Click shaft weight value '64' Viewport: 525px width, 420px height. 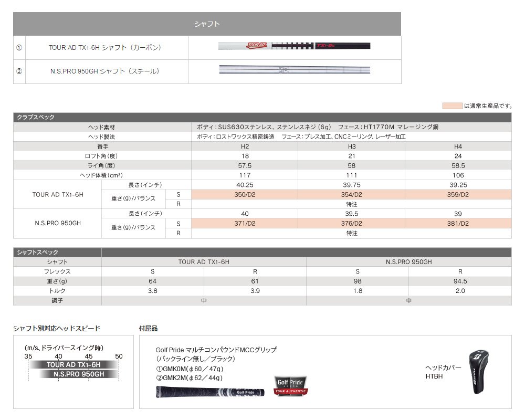pos(153,281)
